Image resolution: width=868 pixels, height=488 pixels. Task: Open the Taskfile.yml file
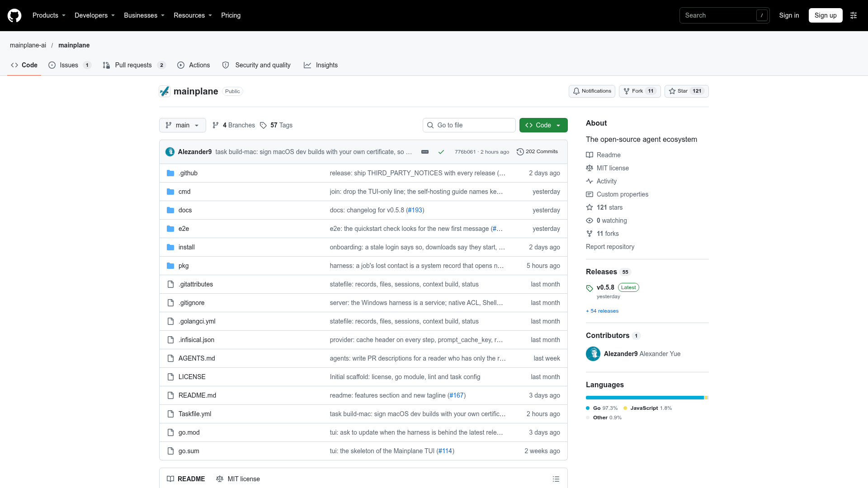(195, 414)
